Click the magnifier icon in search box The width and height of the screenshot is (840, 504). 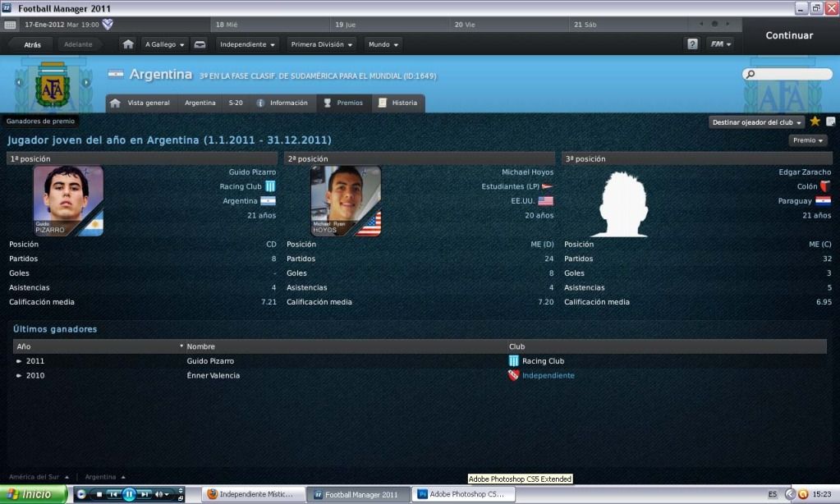coord(750,74)
